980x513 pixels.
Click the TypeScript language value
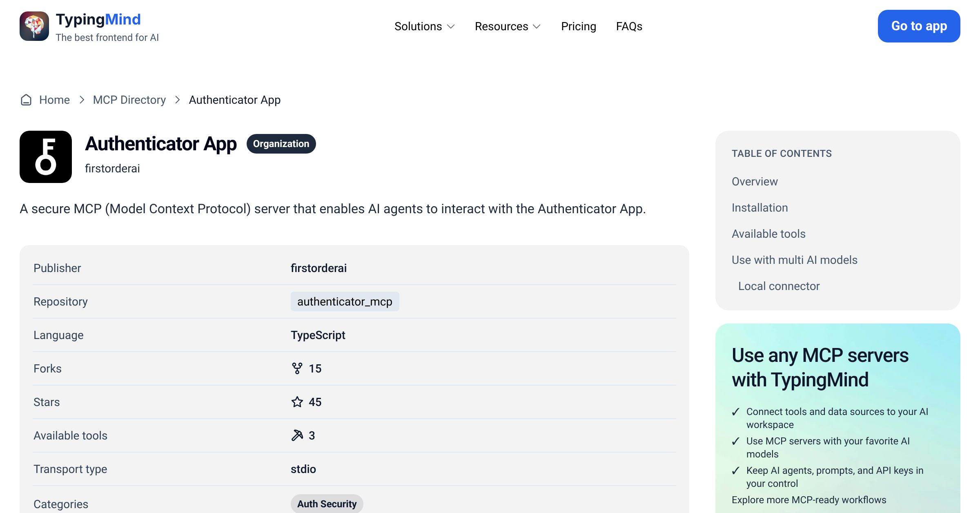coord(318,335)
